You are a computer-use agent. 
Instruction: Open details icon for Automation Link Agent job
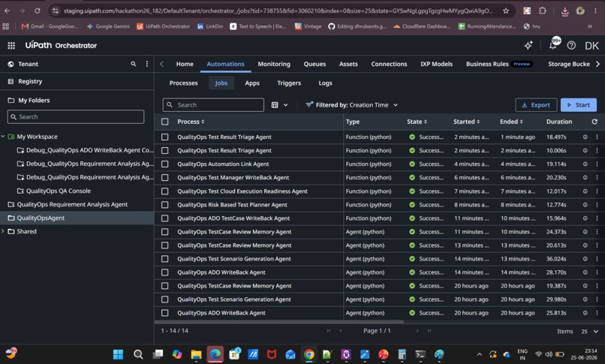click(585, 164)
